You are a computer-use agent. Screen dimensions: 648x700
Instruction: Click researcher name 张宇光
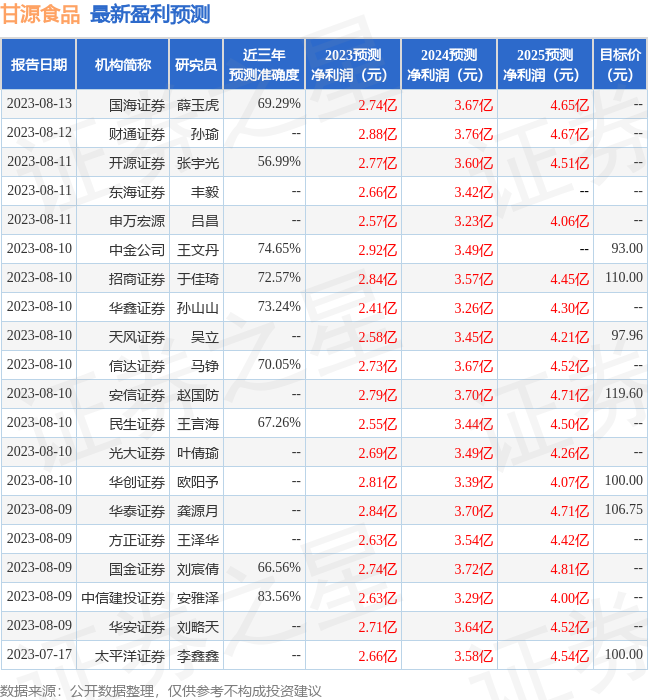198,163
